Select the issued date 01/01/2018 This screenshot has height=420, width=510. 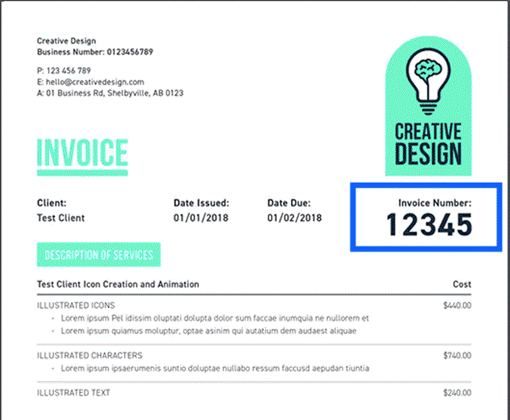tap(201, 218)
